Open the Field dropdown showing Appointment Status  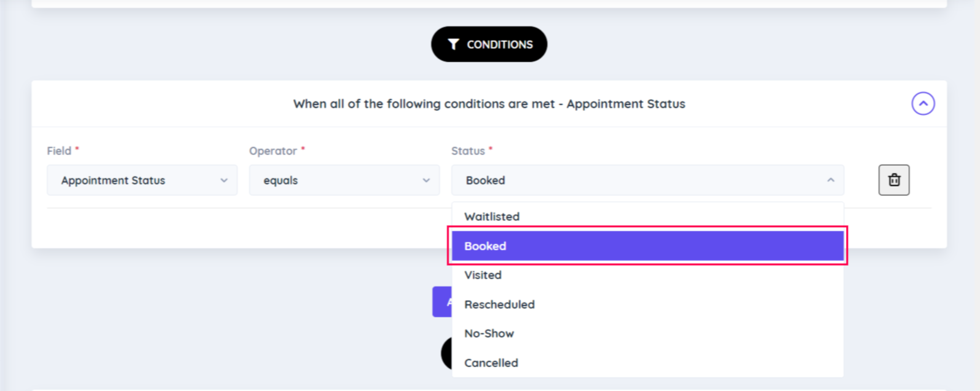coord(142,180)
